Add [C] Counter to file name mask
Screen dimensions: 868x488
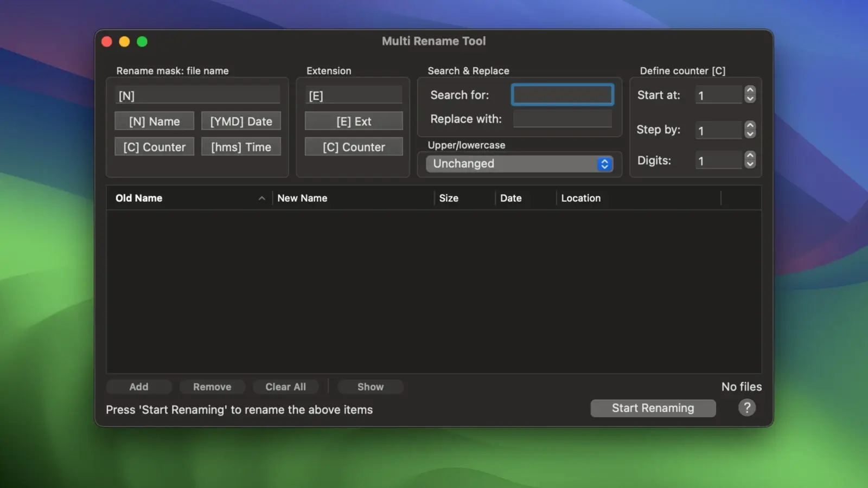154,147
